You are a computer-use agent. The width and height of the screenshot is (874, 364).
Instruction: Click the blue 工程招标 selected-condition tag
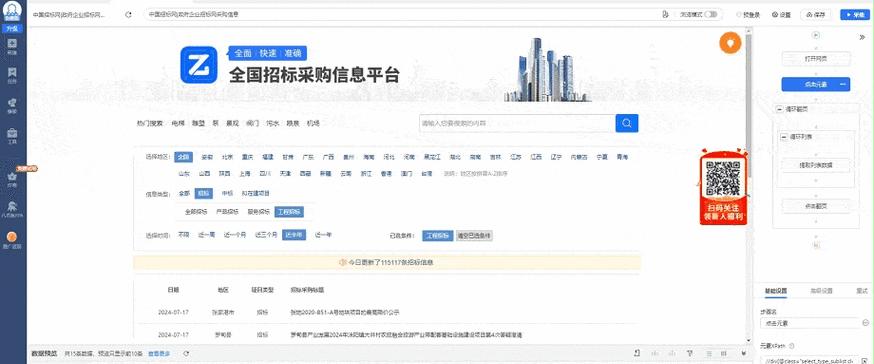438,236
